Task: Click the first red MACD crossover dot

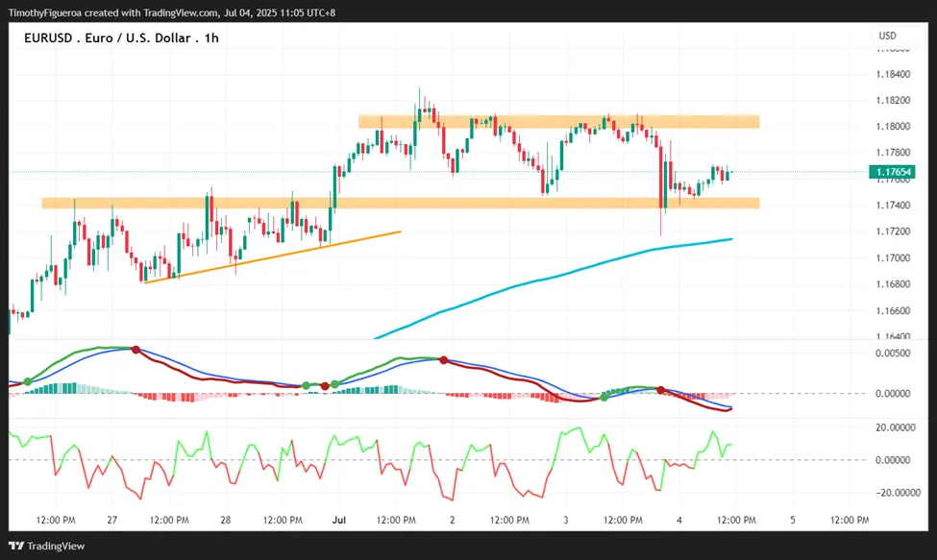Action: click(136, 350)
